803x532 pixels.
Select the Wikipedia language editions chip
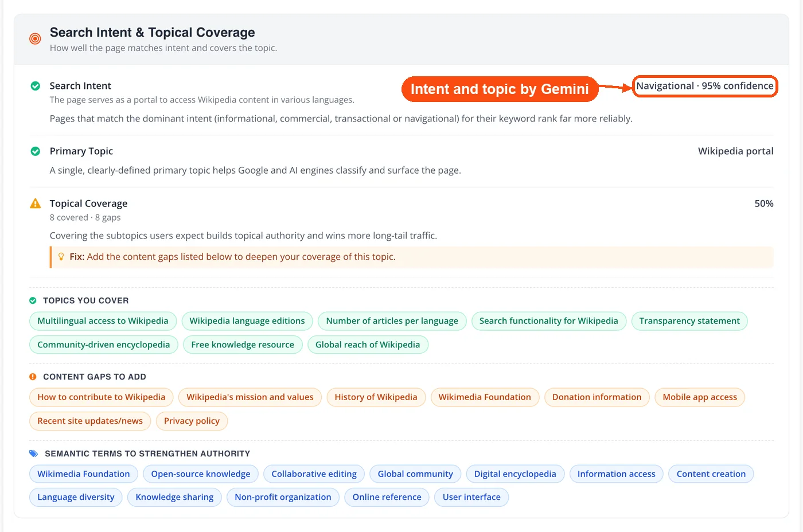247,321
